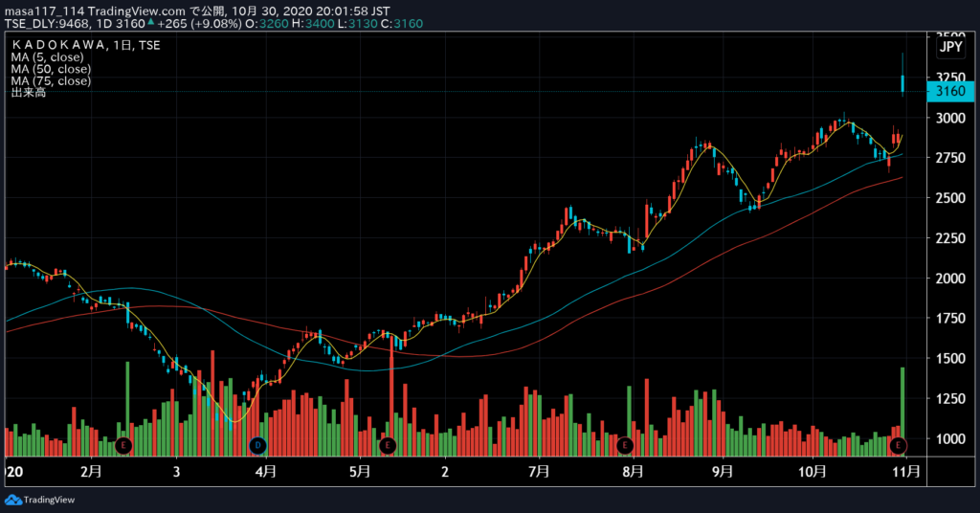Click the 7月 time axis label
Image resolution: width=980 pixels, height=513 pixels.
pyautogui.click(x=539, y=471)
